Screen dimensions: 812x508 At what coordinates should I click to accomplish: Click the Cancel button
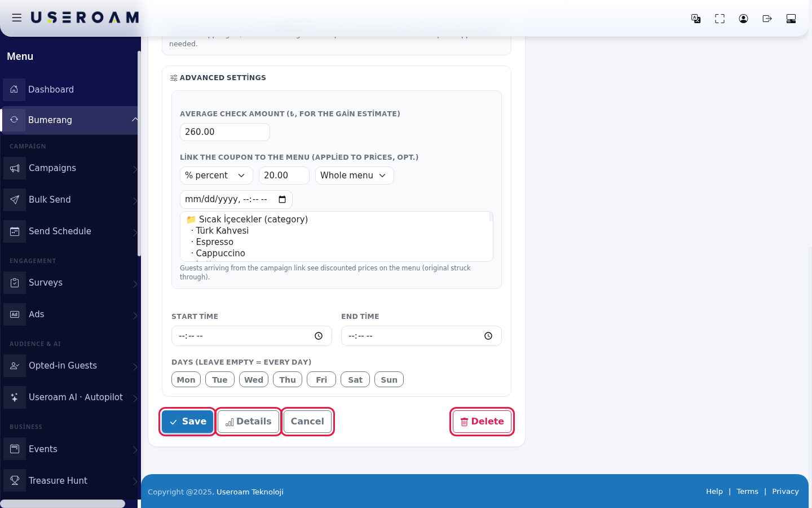click(x=307, y=422)
